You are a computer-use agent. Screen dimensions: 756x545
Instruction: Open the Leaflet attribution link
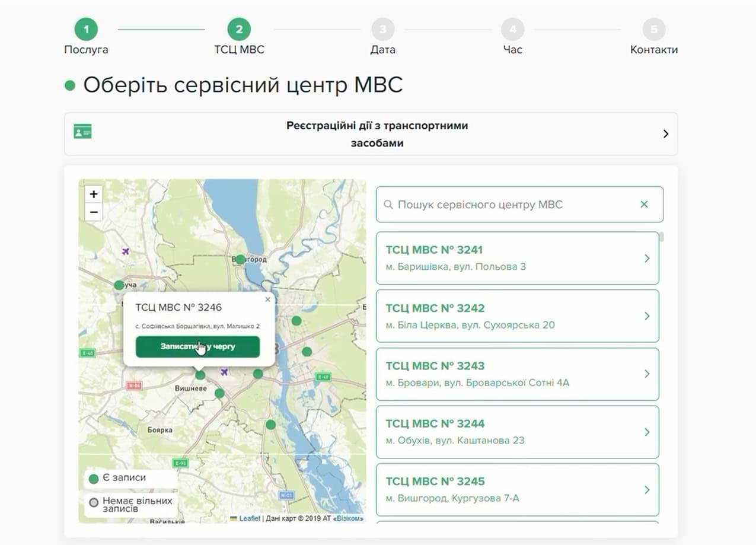click(250, 518)
